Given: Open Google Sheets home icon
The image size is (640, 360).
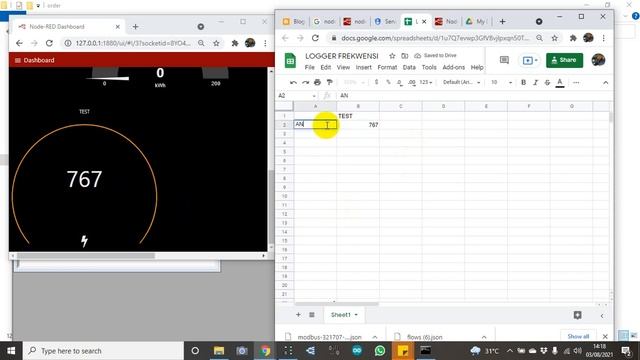Looking at the screenshot, I should coord(290,61).
